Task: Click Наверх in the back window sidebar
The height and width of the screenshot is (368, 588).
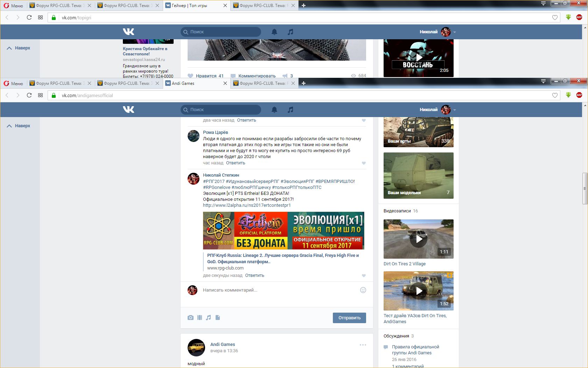Action: click(x=19, y=48)
